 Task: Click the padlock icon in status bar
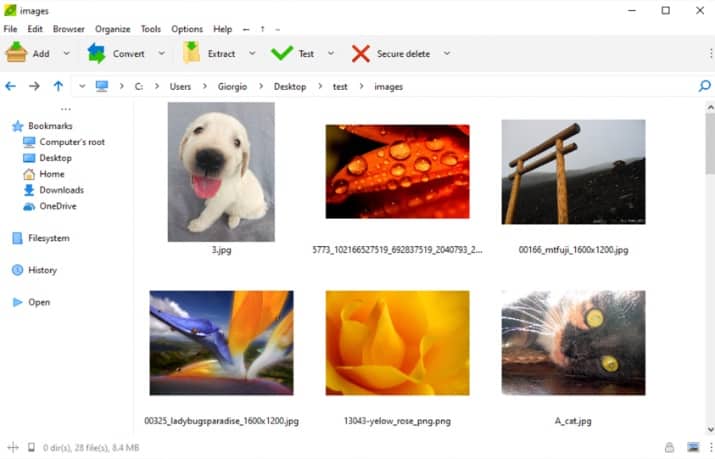[669, 447]
